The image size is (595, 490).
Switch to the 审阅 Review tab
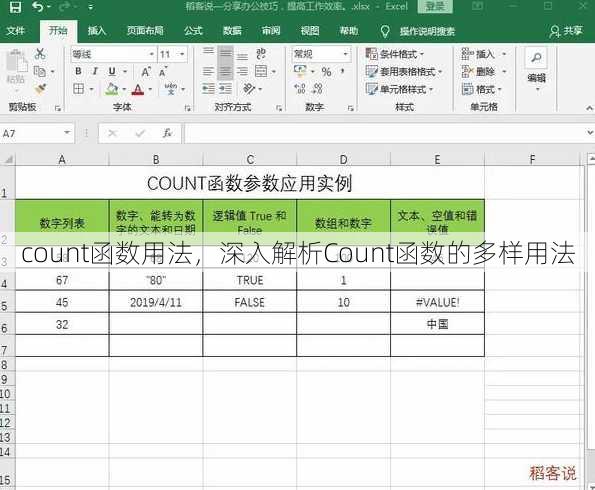[271, 31]
